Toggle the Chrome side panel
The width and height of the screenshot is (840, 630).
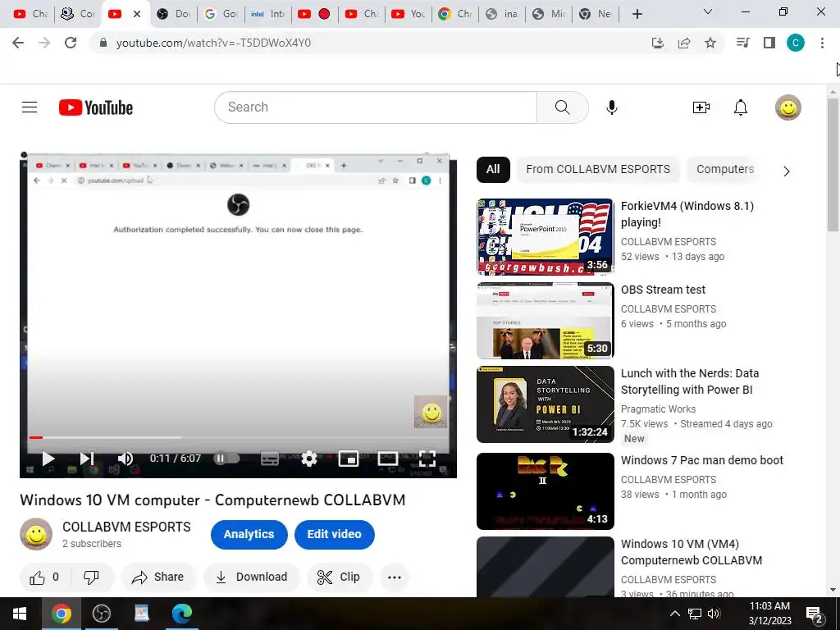pos(769,43)
